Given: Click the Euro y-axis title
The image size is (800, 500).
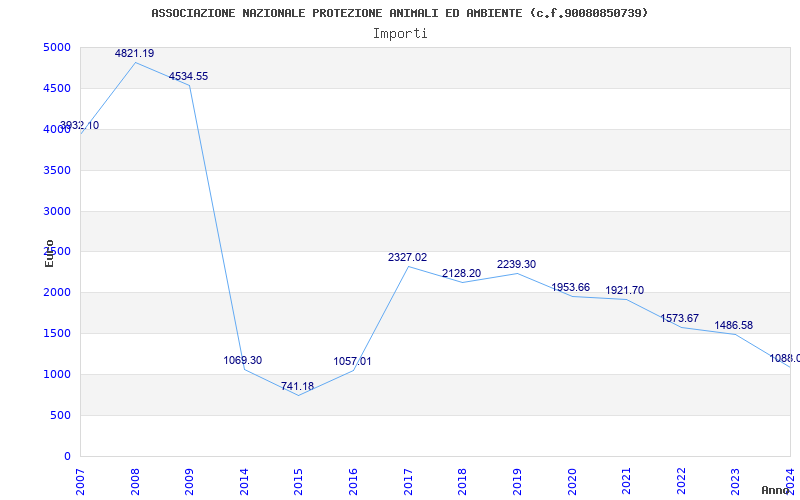Looking at the screenshot, I should click(x=49, y=253).
